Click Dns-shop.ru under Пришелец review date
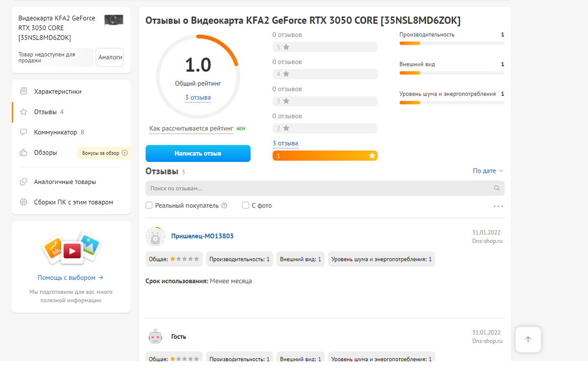Screen dimensions: 588x368 [487, 241]
